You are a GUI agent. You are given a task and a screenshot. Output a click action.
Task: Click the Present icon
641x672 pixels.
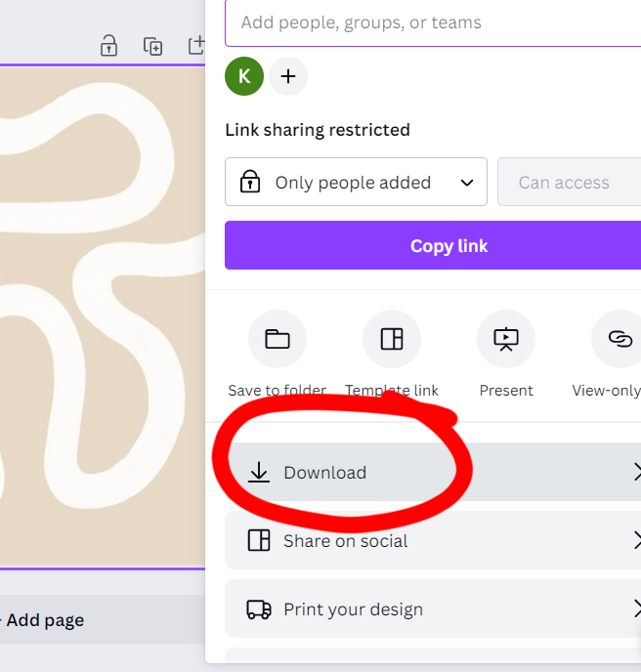pyautogui.click(x=505, y=339)
